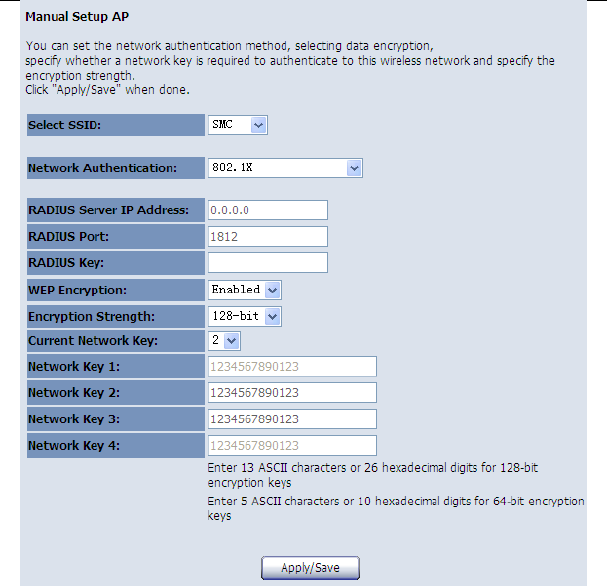Select the Network Key 2 field
The height and width of the screenshot is (586, 607).
(291, 393)
